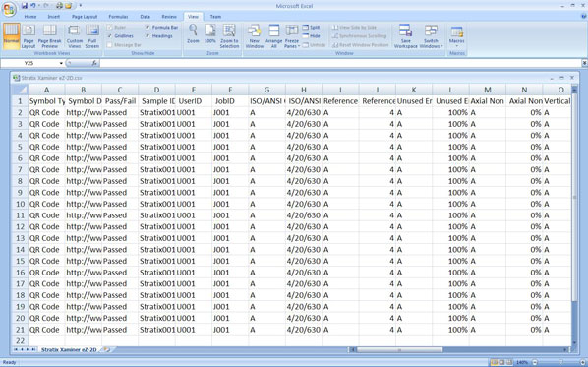Image resolution: width=588 pixels, height=367 pixels.
Task: Select cell F1 'JobID'
Action: (x=230, y=101)
